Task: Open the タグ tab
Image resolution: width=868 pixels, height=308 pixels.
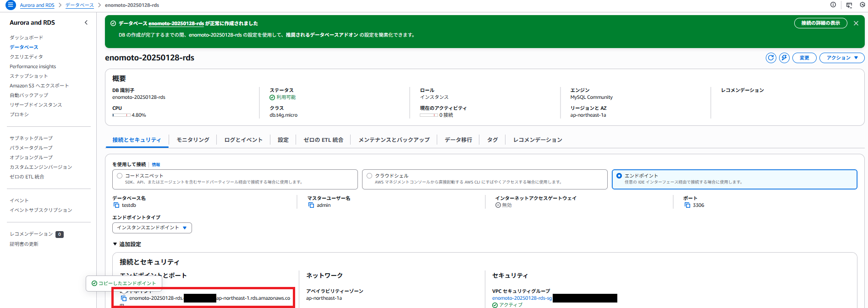Action: (x=493, y=140)
